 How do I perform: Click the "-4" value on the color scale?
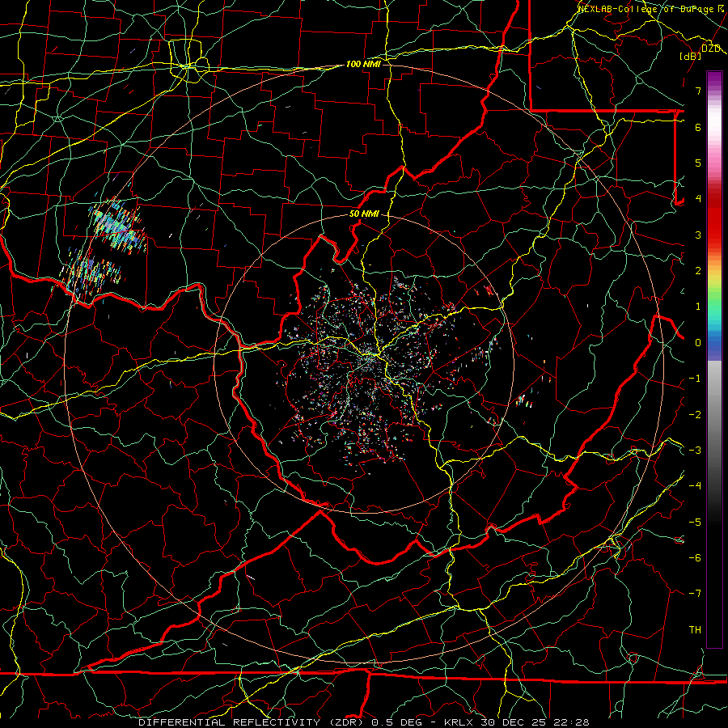695,486
